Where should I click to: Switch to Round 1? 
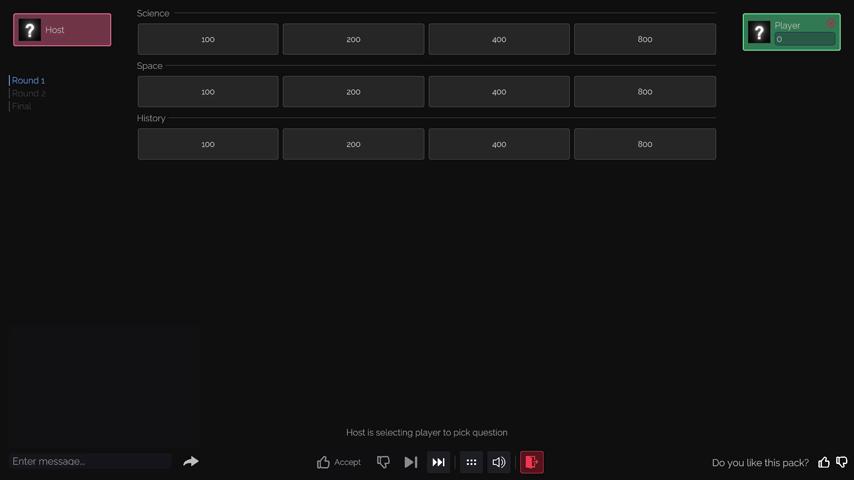(x=28, y=80)
